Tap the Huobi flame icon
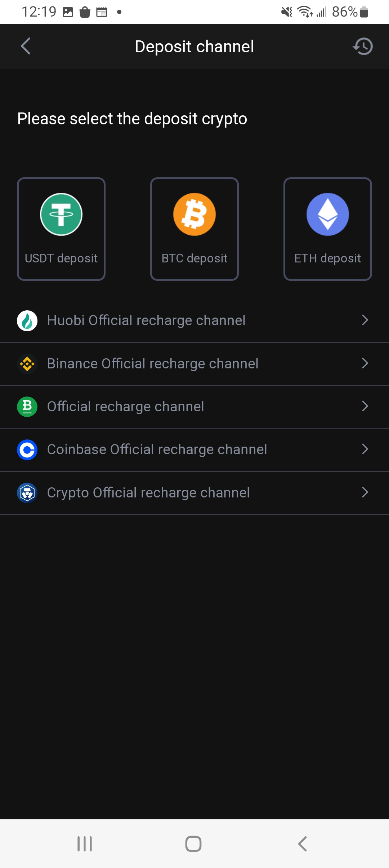Image resolution: width=389 pixels, height=868 pixels. pyautogui.click(x=27, y=320)
